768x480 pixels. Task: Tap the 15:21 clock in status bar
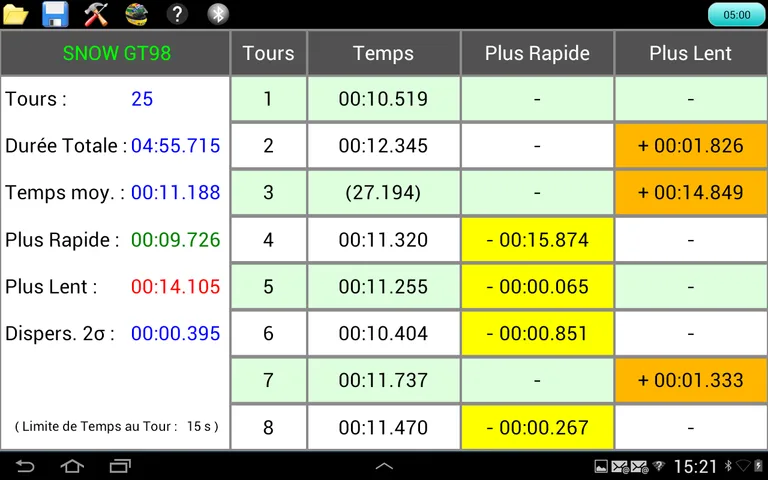pos(695,466)
